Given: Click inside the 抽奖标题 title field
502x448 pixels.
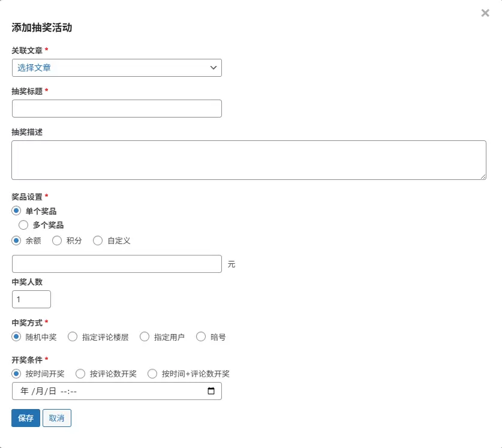Looking at the screenshot, I should 117,108.
